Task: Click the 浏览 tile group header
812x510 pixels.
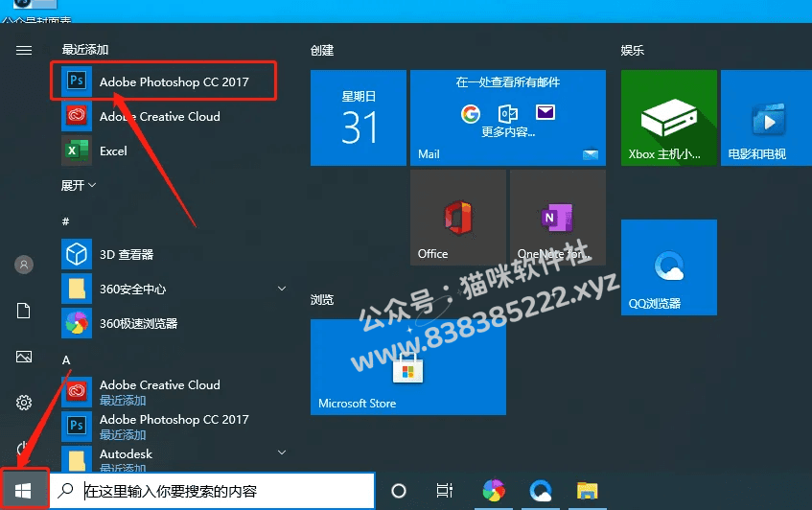Action: [x=322, y=300]
